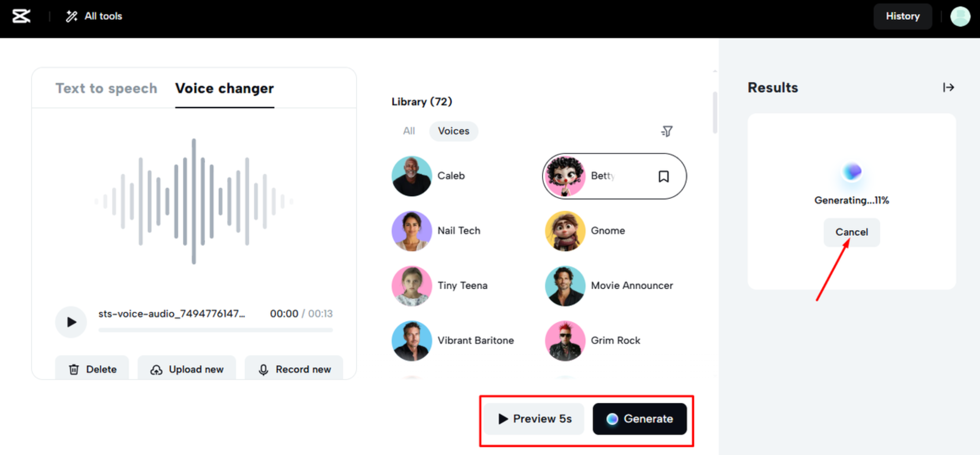Play the uploaded sts-voice-audio clip
980x455 pixels.
pos(71,322)
